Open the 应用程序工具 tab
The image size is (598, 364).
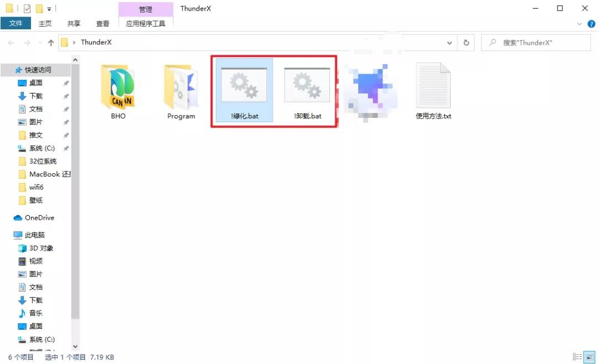146,24
